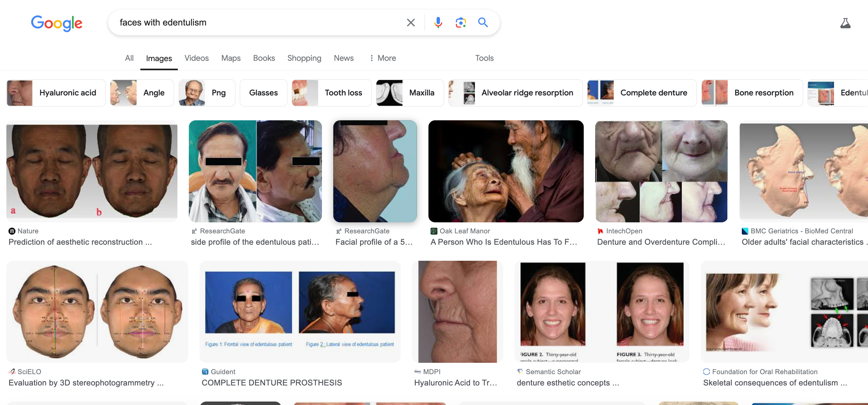Click the Google logo to go home
Image resolution: width=868 pixels, height=405 pixels.
[57, 23]
